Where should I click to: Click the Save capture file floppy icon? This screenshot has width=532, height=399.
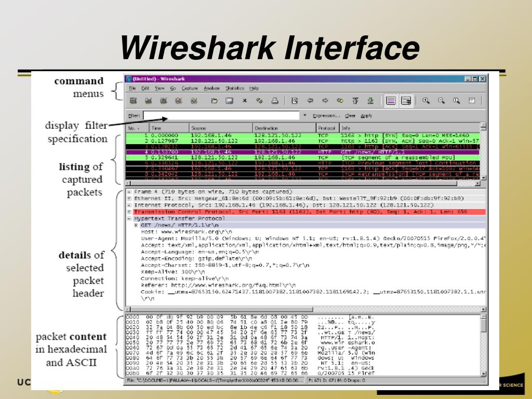229,101
